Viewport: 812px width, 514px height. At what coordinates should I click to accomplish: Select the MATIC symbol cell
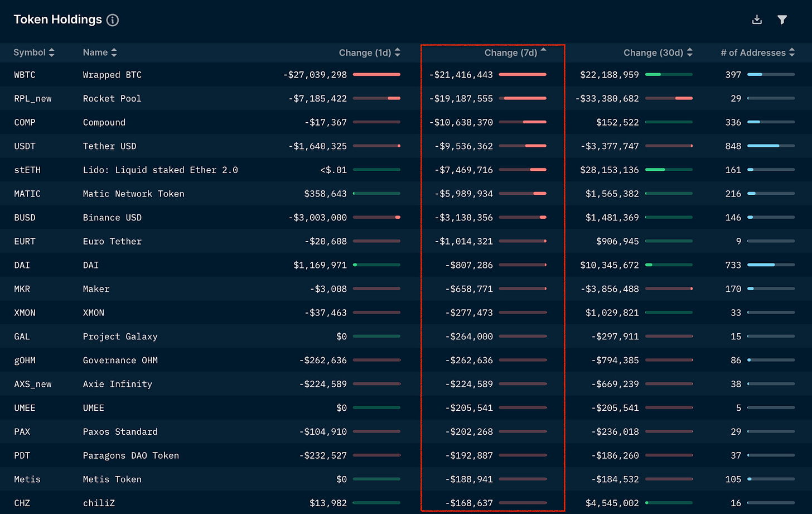point(27,194)
